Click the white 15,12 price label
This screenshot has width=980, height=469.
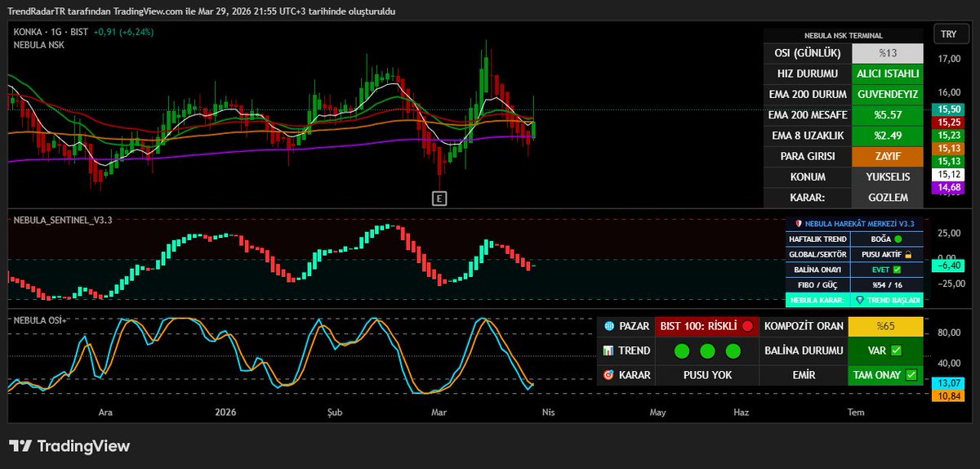(x=949, y=174)
